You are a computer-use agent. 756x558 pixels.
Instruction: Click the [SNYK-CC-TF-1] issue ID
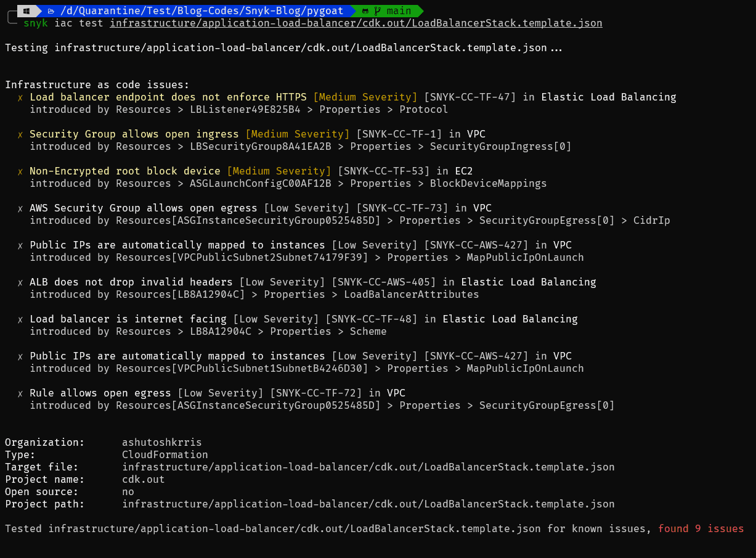click(399, 134)
